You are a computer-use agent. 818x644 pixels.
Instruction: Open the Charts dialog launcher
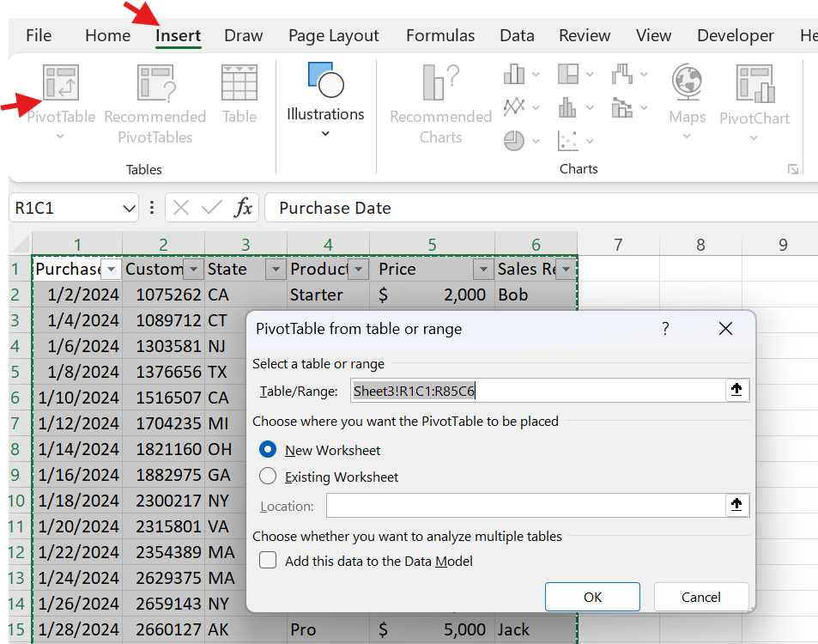coord(793,169)
